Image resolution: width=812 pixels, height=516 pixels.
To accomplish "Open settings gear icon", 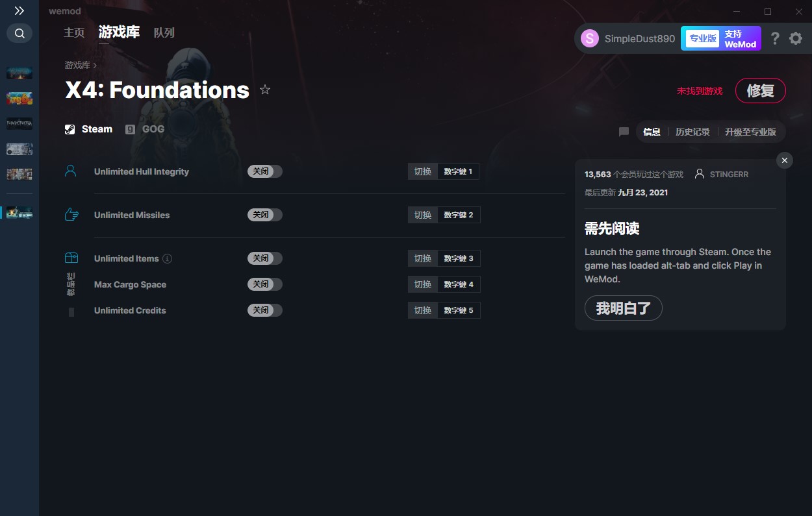I will coord(796,38).
